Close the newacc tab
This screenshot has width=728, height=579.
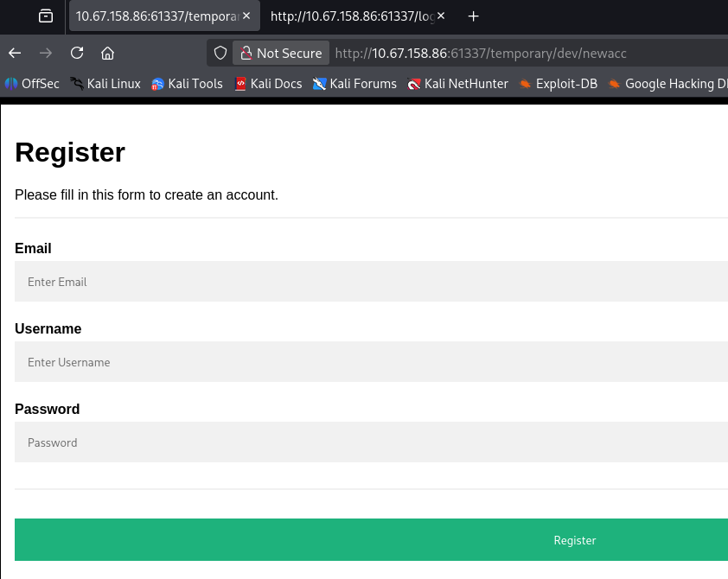pyautogui.click(x=246, y=16)
